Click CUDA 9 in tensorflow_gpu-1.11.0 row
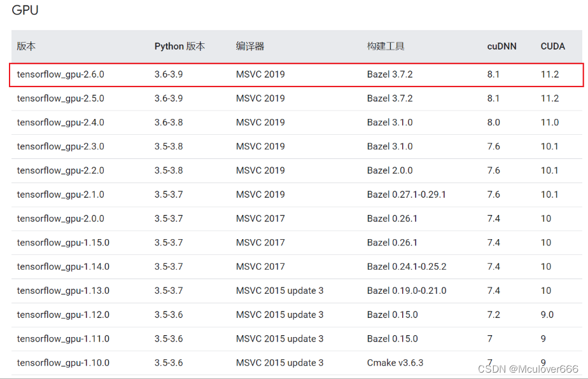The height and width of the screenshot is (379, 588). (543, 338)
